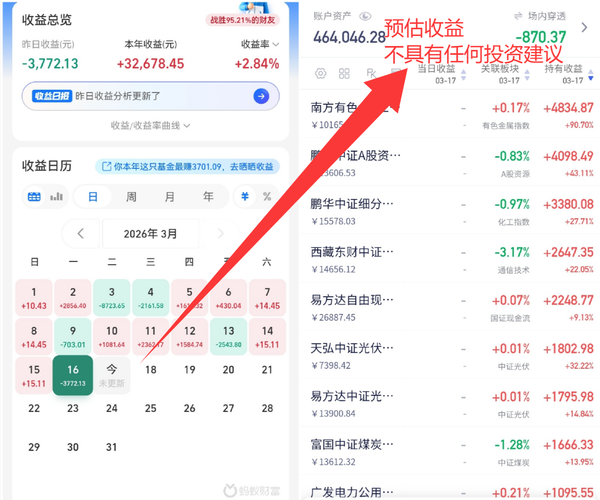
Task: Select the 年 tab in calendar
Action: pos(208,197)
